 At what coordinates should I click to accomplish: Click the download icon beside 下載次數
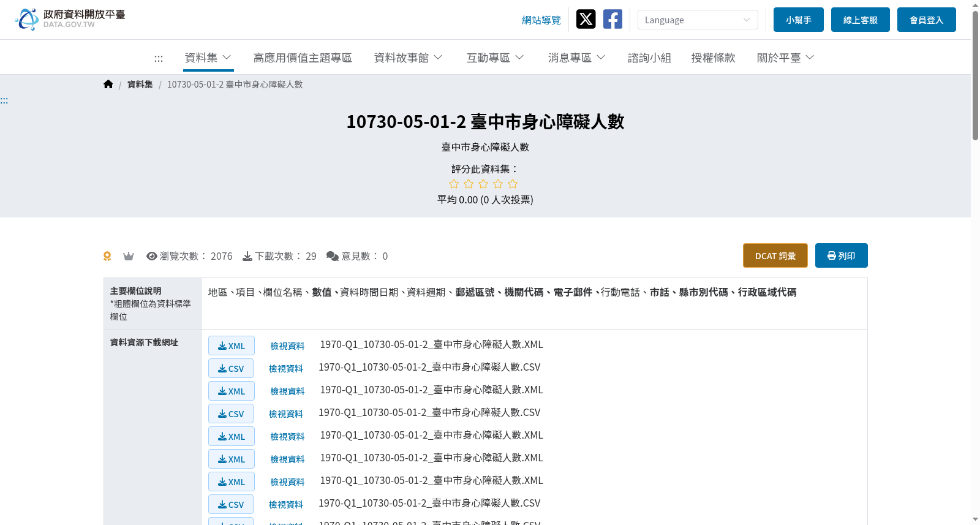[247, 256]
